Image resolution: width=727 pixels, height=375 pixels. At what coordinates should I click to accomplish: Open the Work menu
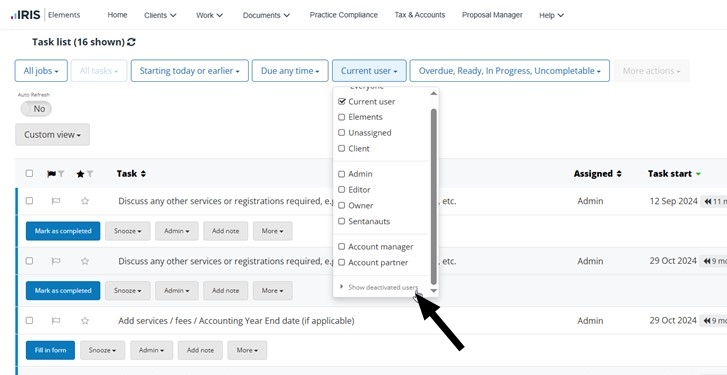click(210, 15)
